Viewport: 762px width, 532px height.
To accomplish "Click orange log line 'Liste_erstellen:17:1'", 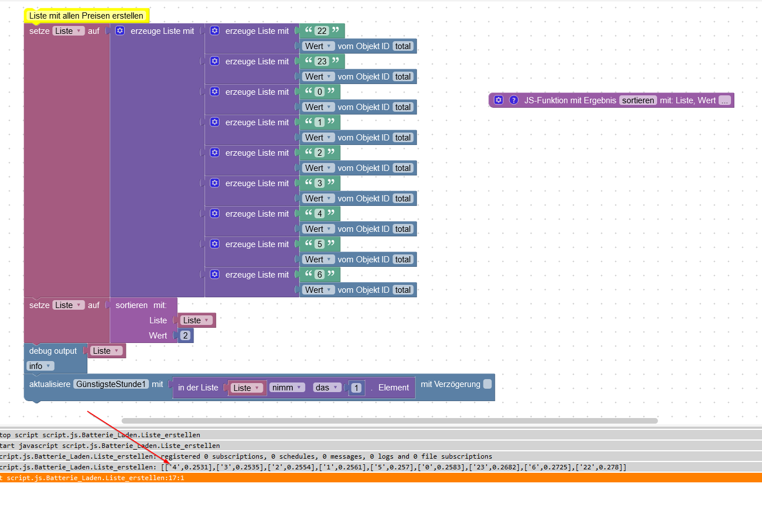I will coord(381,478).
